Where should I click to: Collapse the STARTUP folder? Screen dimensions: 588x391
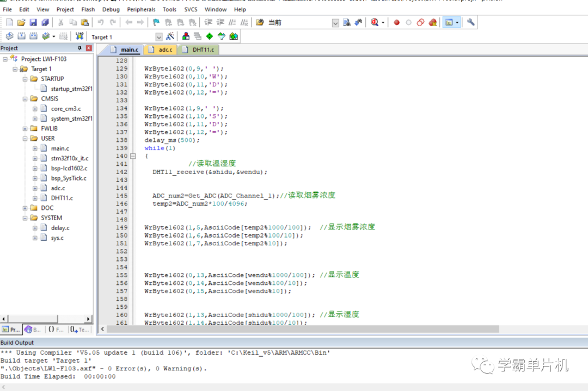24,79
